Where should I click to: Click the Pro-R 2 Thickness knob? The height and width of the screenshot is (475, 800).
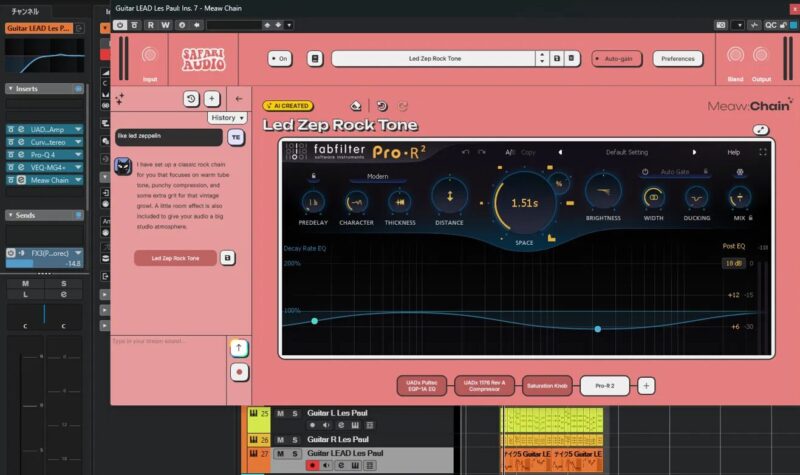coord(400,203)
